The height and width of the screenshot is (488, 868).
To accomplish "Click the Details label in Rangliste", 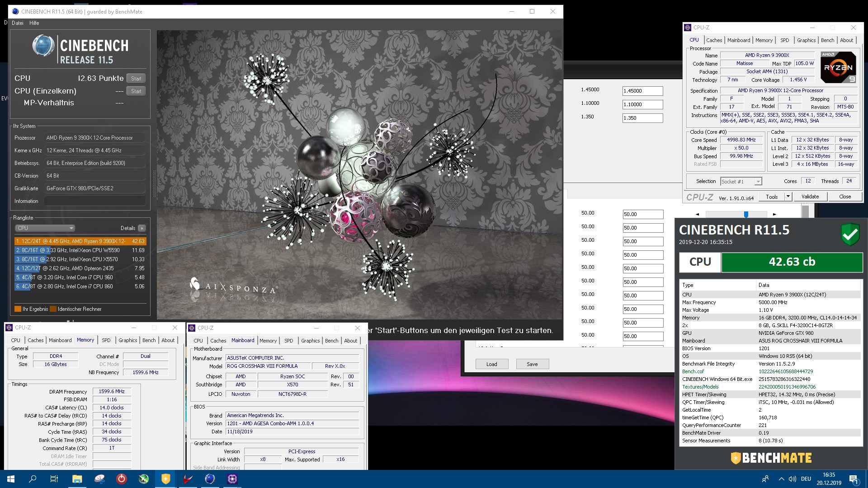I will pyautogui.click(x=127, y=228).
